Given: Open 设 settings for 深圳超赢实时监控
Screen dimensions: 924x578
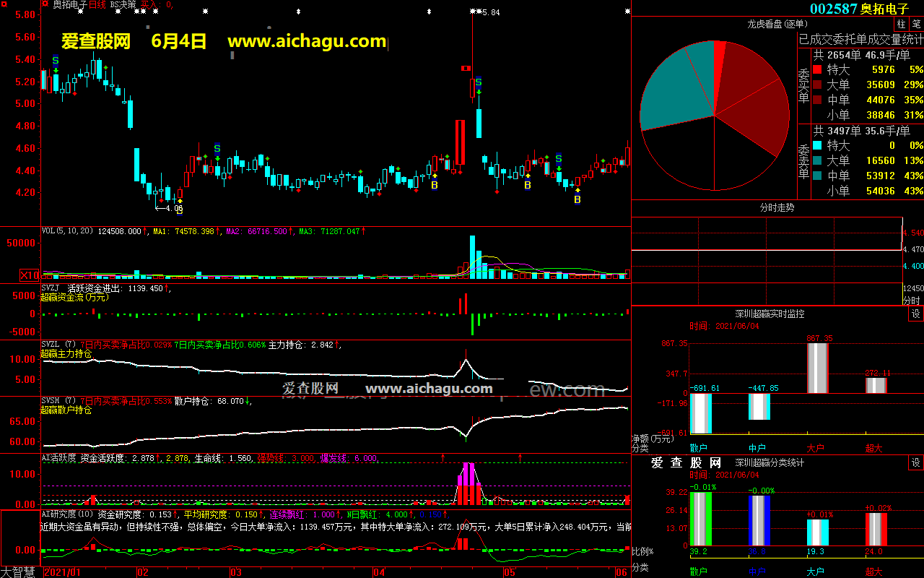Looking at the screenshot, I should [x=915, y=314].
